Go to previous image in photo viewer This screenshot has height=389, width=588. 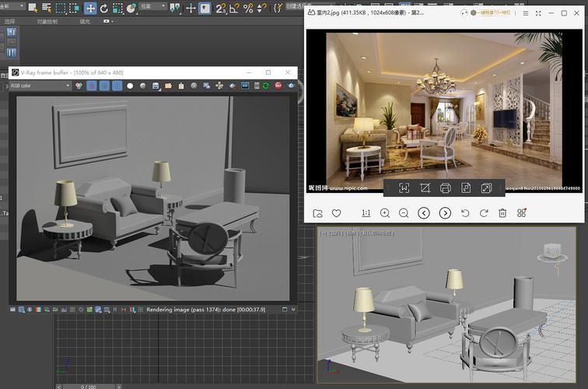click(424, 213)
